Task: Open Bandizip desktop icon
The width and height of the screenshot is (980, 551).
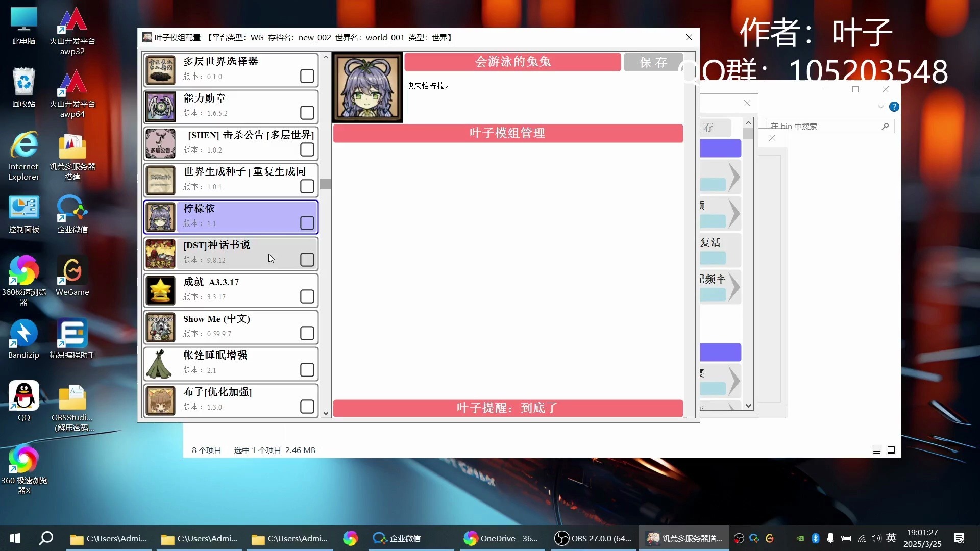Action: coord(23,339)
